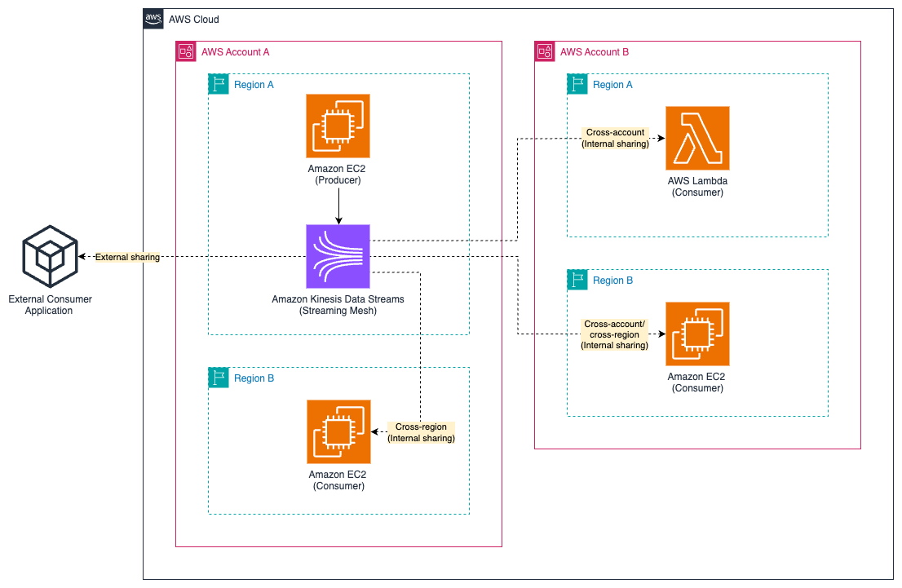Screen dimensions: 902x588
Task: Click the Cross-region (Internal sharing) label
Action: 421,432
